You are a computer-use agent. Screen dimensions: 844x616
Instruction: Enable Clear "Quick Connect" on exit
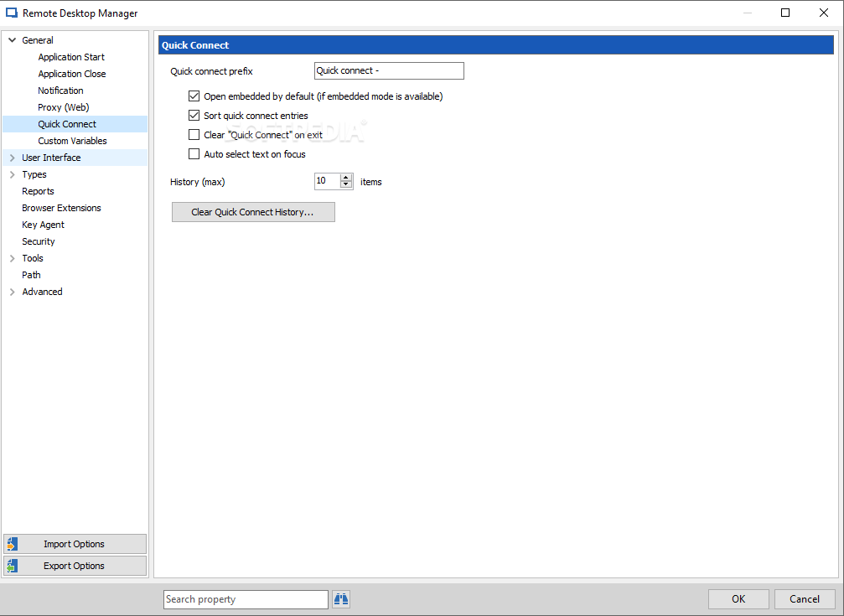(x=194, y=135)
